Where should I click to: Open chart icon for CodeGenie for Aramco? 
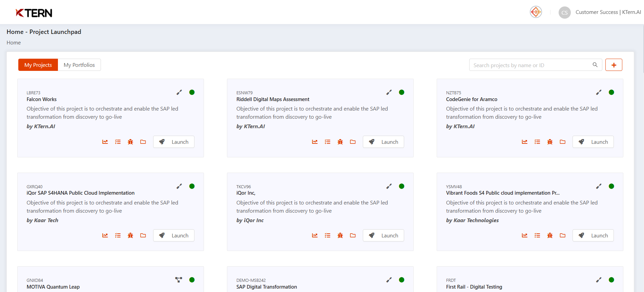pos(524,142)
